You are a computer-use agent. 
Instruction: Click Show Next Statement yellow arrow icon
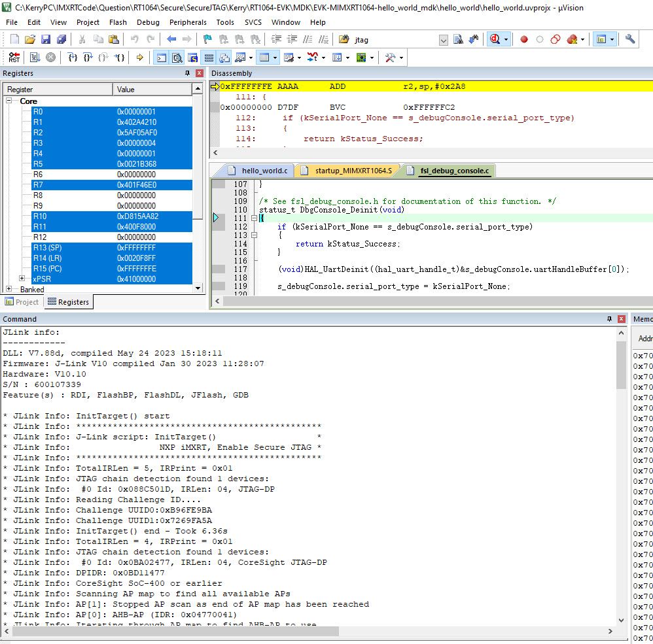click(139, 58)
